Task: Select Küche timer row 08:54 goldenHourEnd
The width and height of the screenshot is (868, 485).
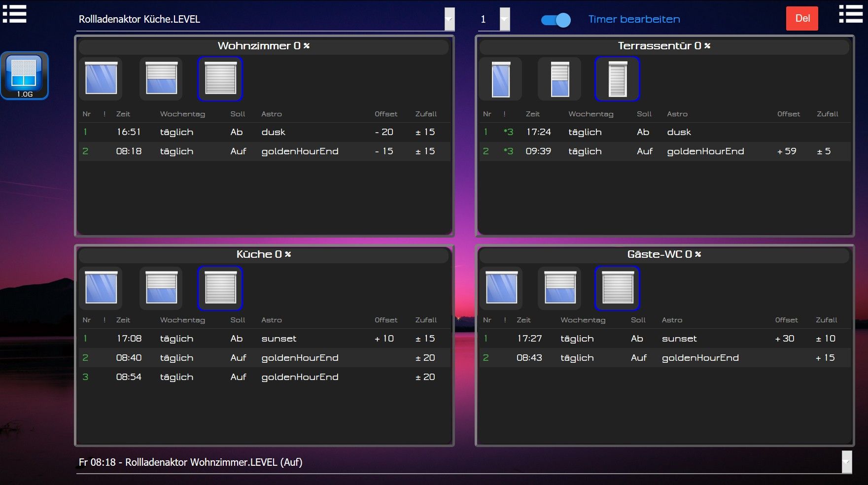Action: pyautogui.click(x=265, y=377)
